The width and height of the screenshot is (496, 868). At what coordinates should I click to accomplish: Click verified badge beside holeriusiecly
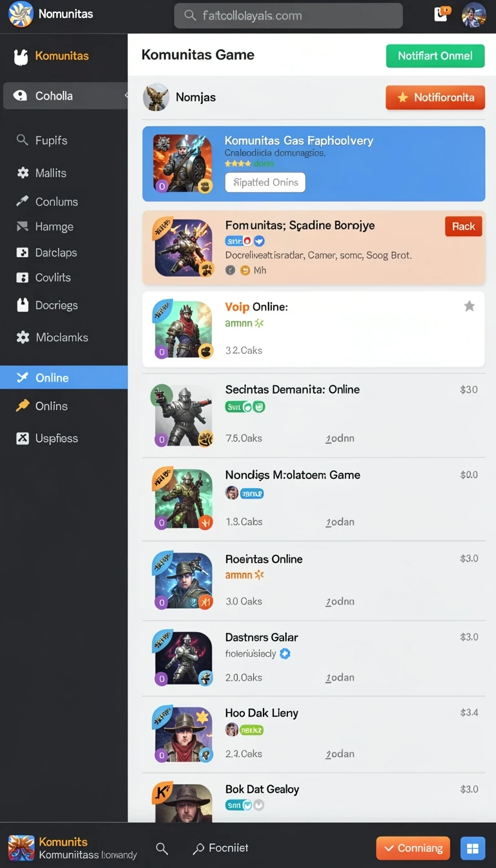click(x=285, y=654)
